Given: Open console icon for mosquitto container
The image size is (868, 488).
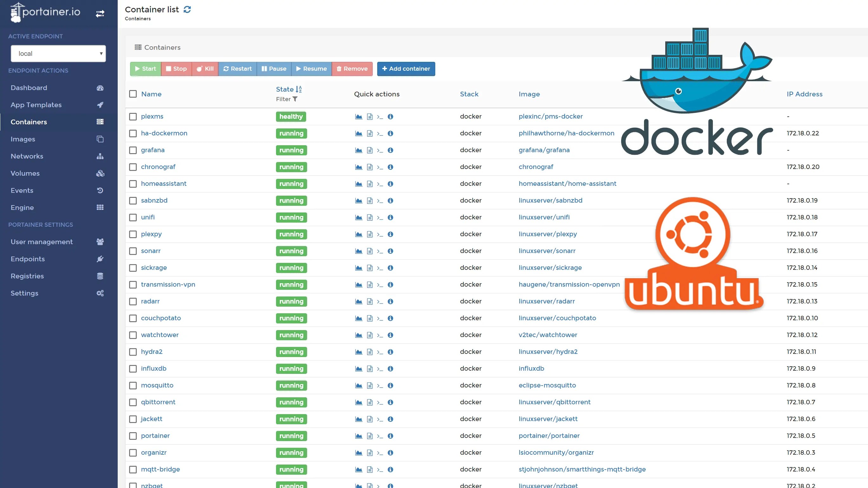Looking at the screenshot, I should pos(380,386).
